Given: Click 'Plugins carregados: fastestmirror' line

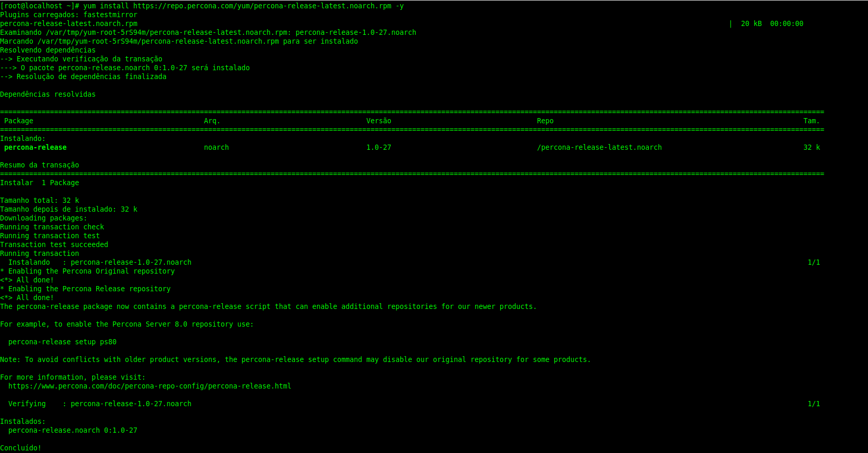Looking at the screenshot, I should pyautogui.click(x=69, y=15).
